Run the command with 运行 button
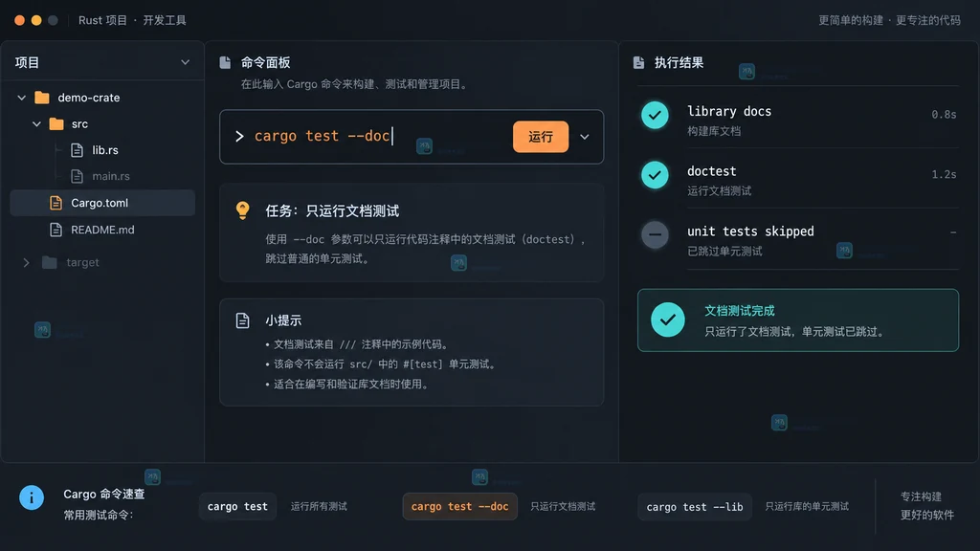Screen dimensions: 980x551 [541, 137]
